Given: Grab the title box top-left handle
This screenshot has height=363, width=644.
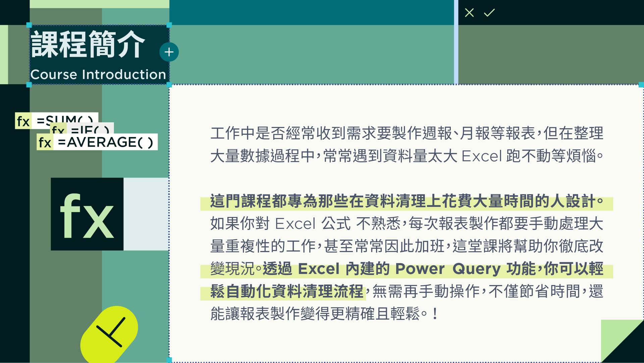Looking at the screenshot, I should click(29, 25).
